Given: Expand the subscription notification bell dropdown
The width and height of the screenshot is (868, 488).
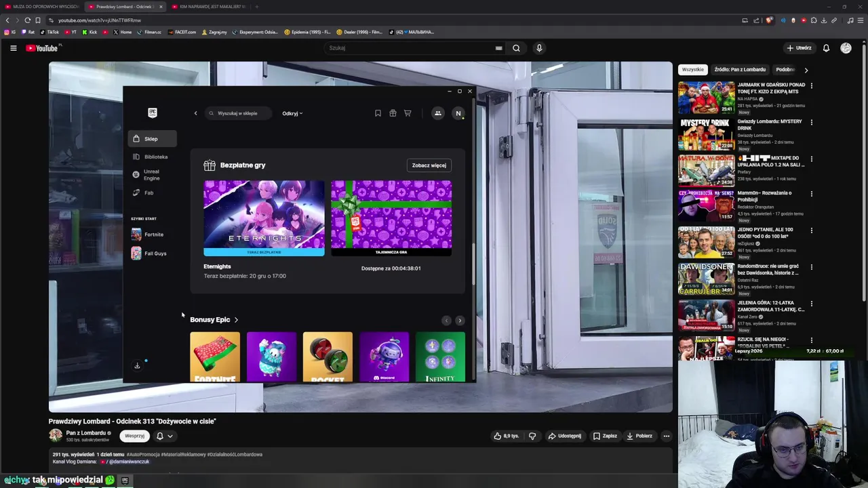Looking at the screenshot, I should click(165, 436).
